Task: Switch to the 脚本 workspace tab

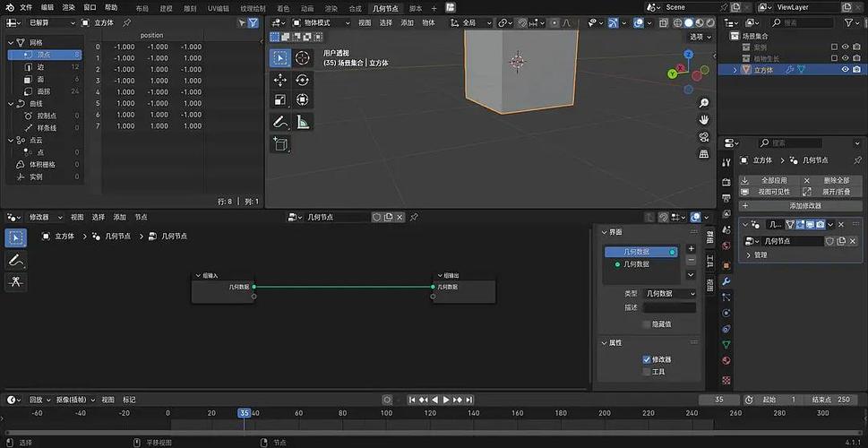Action: [415, 8]
